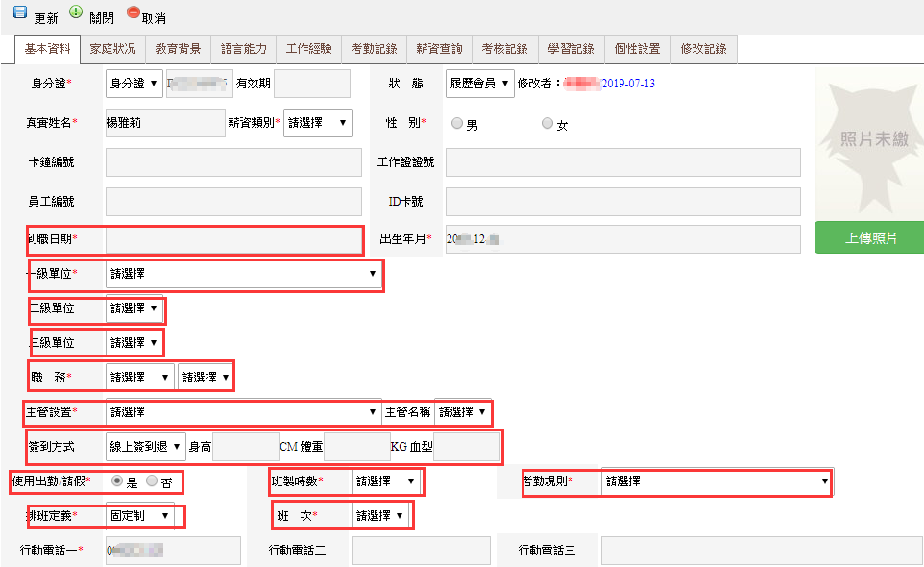Click the 更新 save icon
Screen dimensions: 924x567
pos(19,12)
